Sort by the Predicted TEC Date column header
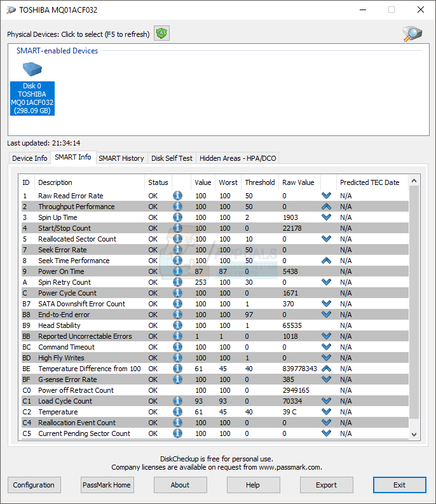Image resolution: width=436 pixels, height=504 pixels. pyautogui.click(x=372, y=182)
